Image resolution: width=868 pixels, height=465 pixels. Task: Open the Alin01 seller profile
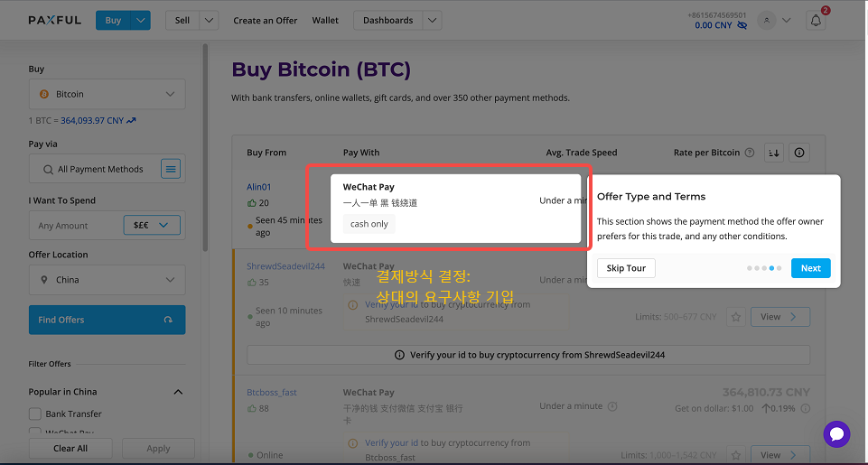click(259, 187)
